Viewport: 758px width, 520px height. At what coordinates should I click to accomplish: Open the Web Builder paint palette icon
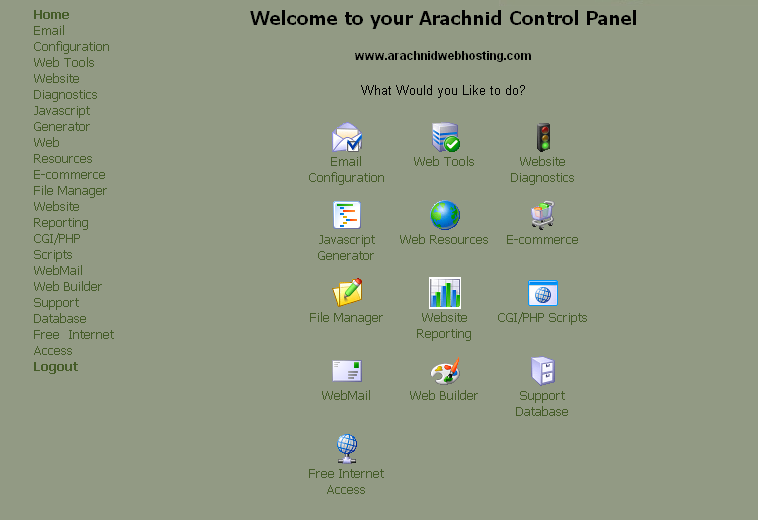[445, 371]
